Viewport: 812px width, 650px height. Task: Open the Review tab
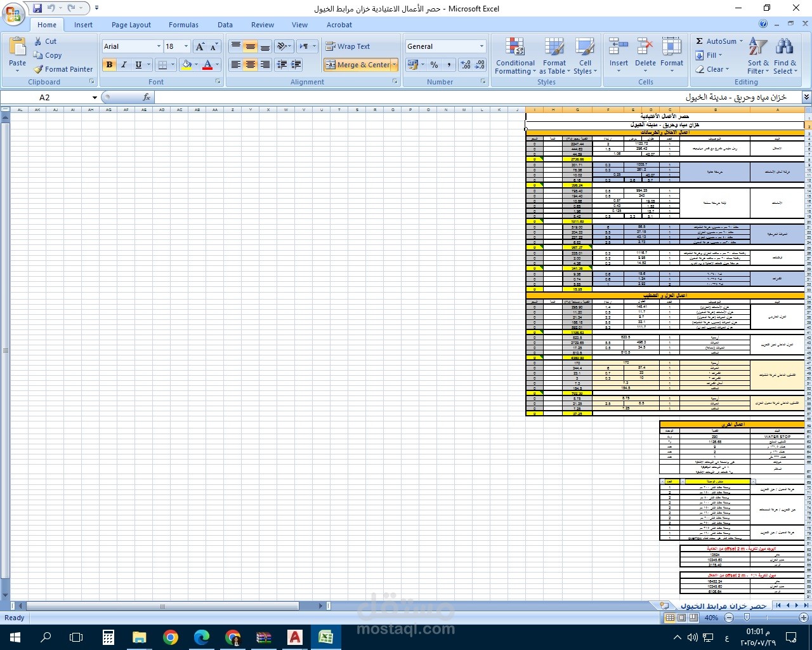coord(263,25)
